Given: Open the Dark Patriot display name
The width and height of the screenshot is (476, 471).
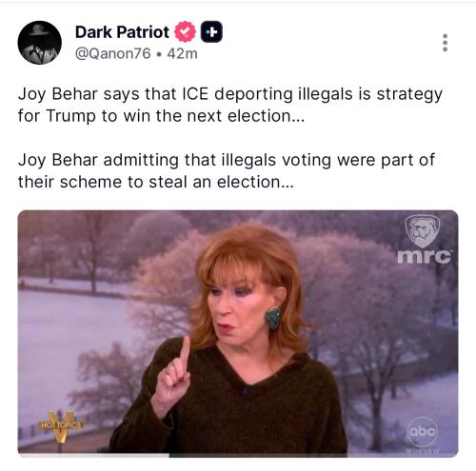Looking at the screenshot, I should tap(122, 32).
